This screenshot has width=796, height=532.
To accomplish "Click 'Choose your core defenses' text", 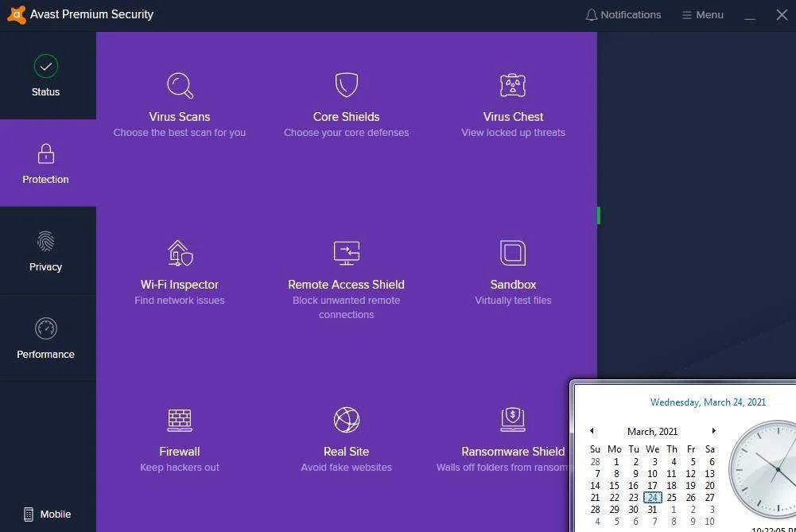I will pyautogui.click(x=346, y=133).
